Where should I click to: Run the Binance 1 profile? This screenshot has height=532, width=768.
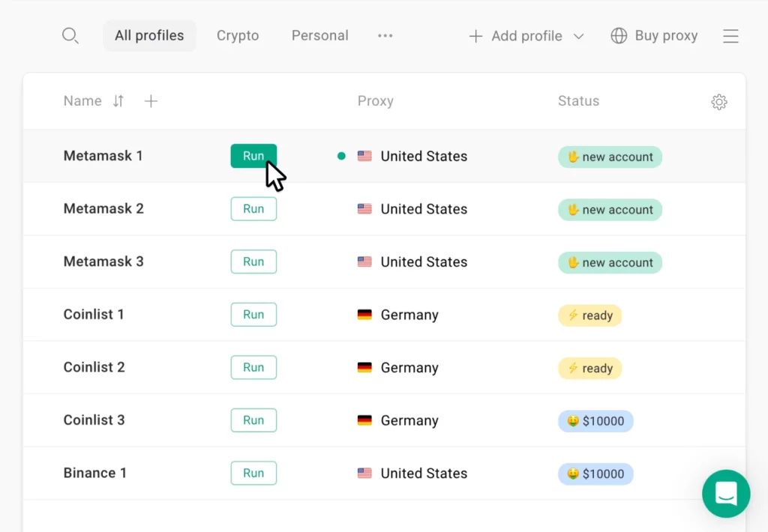pyautogui.click(x=253, y=474)
